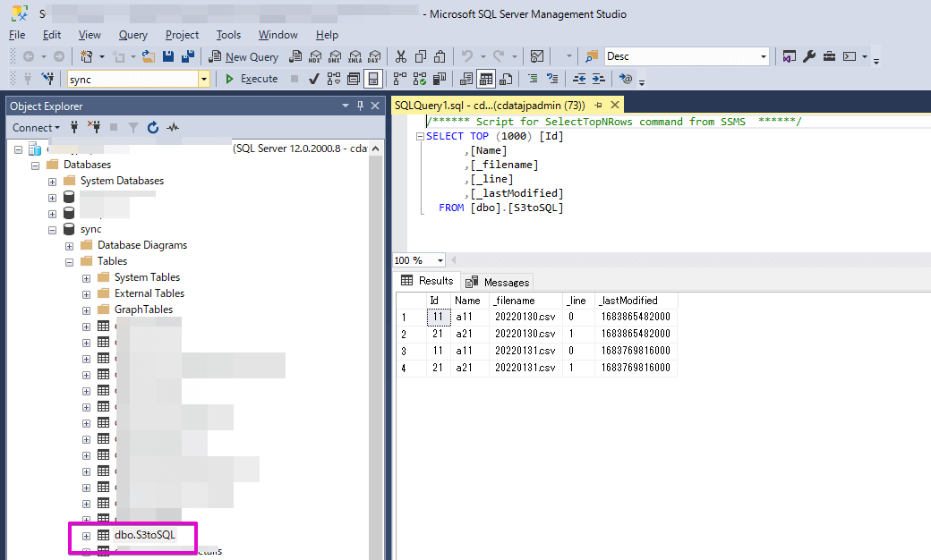Viewport: 931px width, 560px height.
Task: Comment out the selected lines
Action: click(x=534, y=79)
